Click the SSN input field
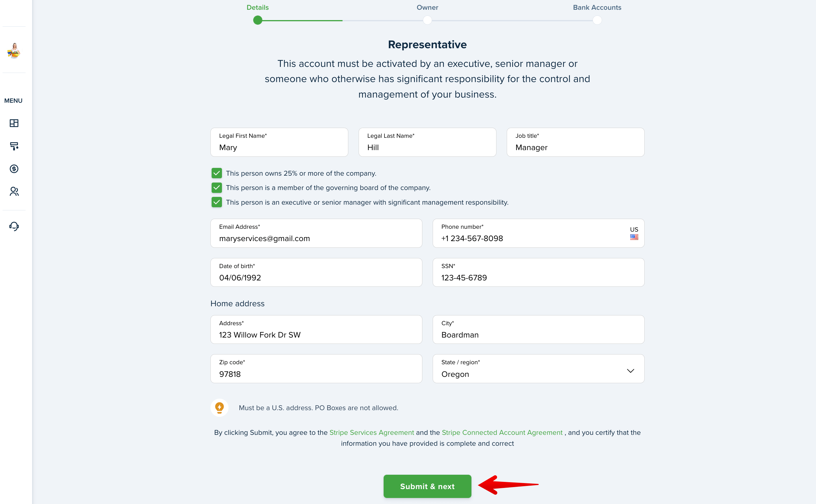 [538, 272]
